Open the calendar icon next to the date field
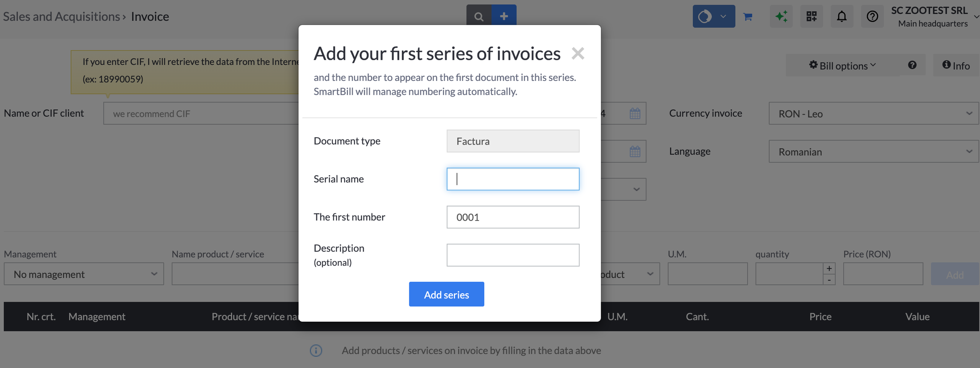 tap(634, 113)
